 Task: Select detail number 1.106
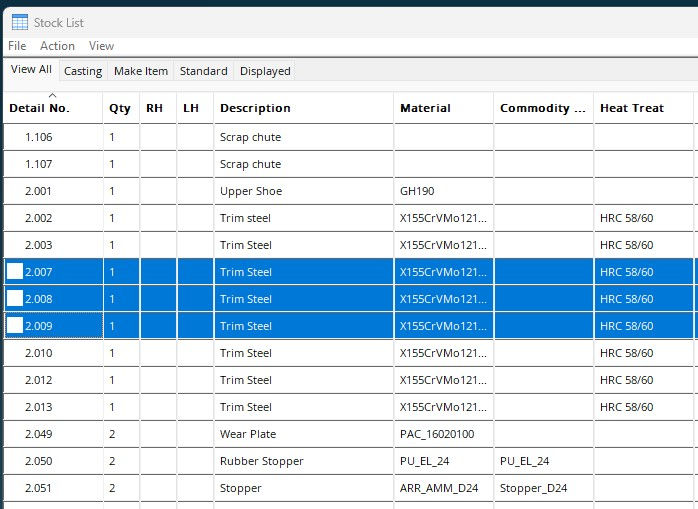[39, 137]
